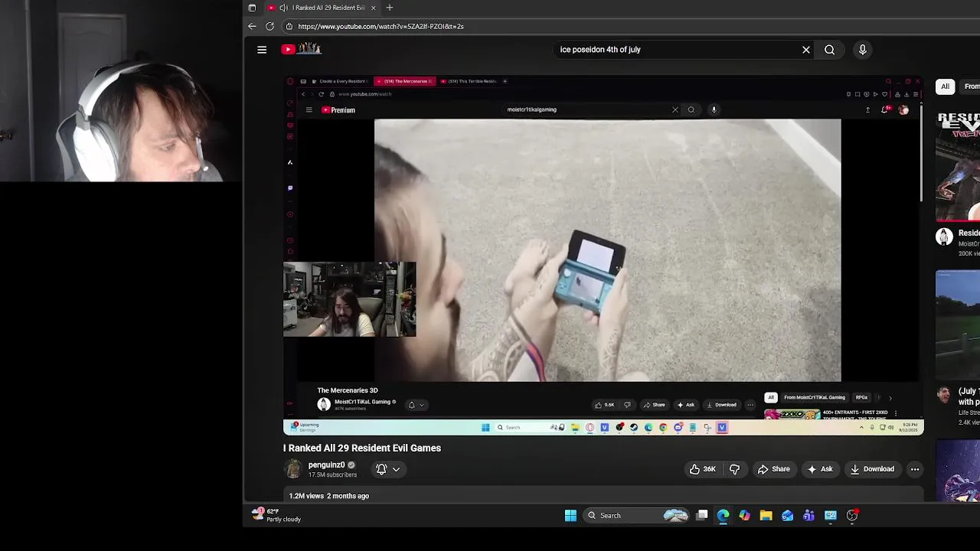Image resolution: width=980 pixels, height=551 pixels.
Task: Open the Resident Evil recommended video thumbnail
Action: coord(958,166)
